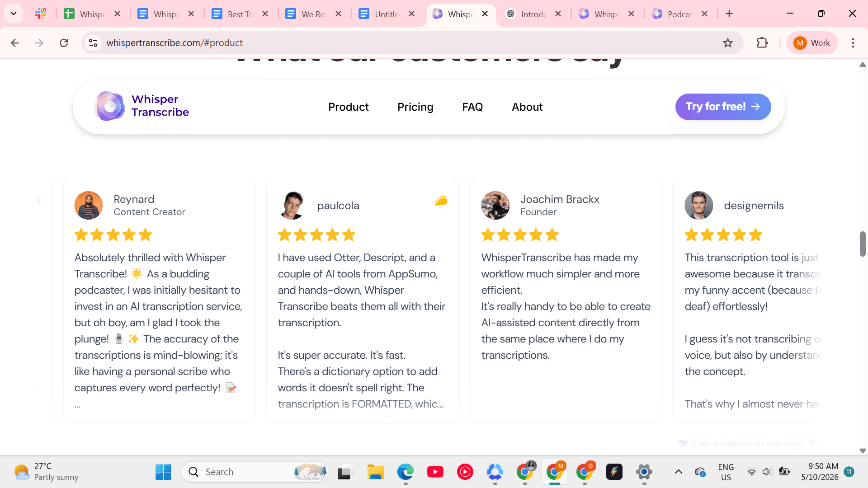The image size is (868, 488).
Task: View site information icon in address bar
Action: click(x=93, y=43)
